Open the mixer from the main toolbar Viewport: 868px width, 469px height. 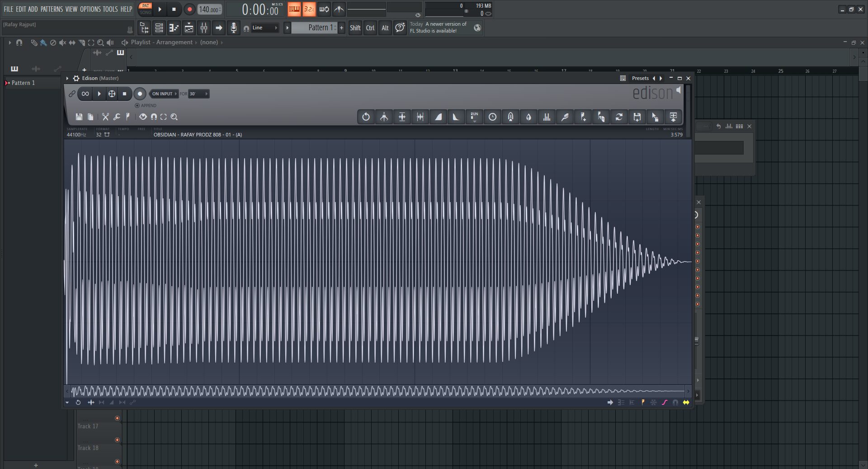pos(204,28)
